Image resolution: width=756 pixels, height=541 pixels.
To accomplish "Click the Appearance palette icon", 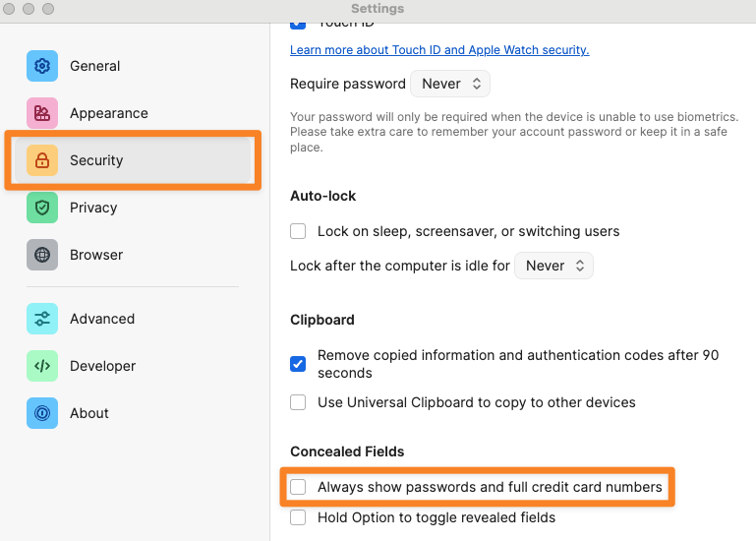I will pos(42,113).
